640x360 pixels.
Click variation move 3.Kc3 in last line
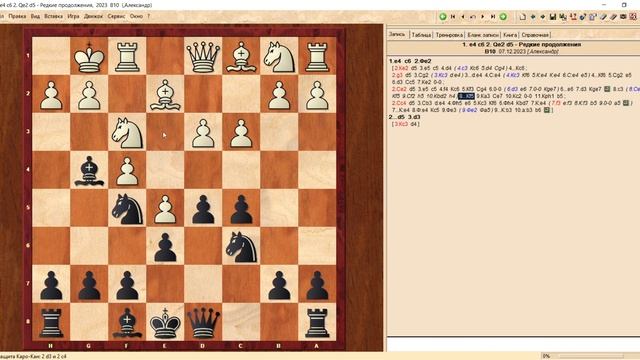tap(401, 124)
